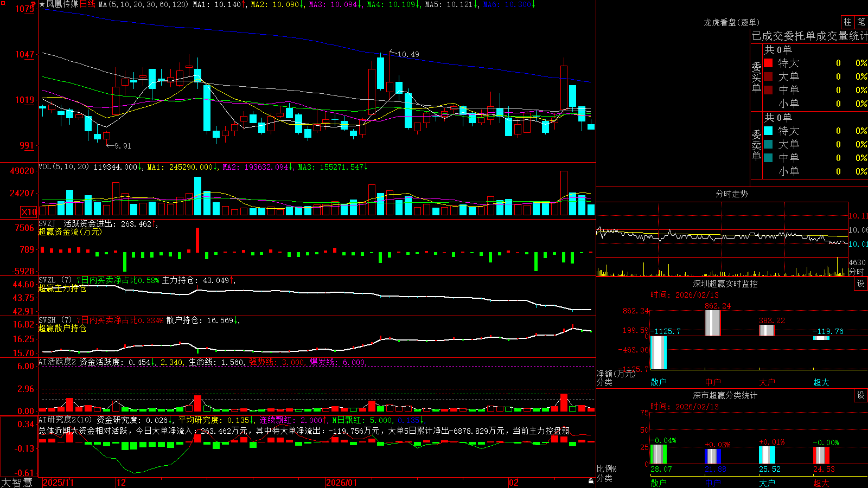Click the -1125.7 散户 net amount bar
This screenshot has width=868, height=488.
659,353
